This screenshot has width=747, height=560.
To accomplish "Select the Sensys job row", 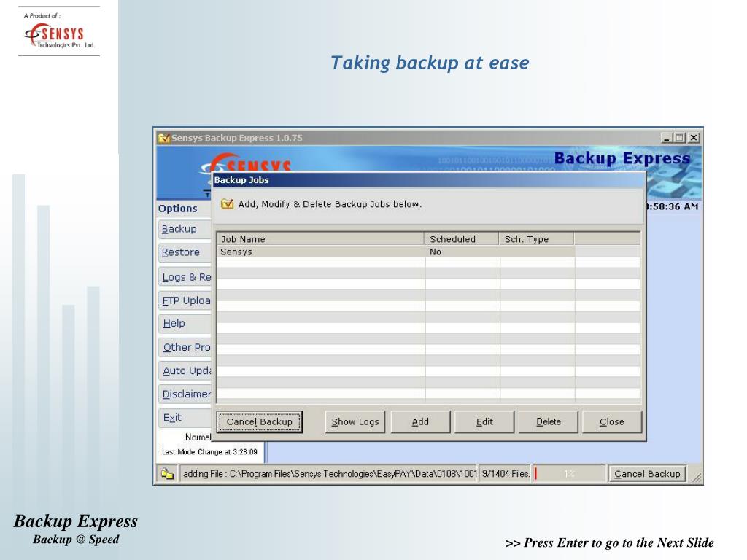I will click(428, 252).
